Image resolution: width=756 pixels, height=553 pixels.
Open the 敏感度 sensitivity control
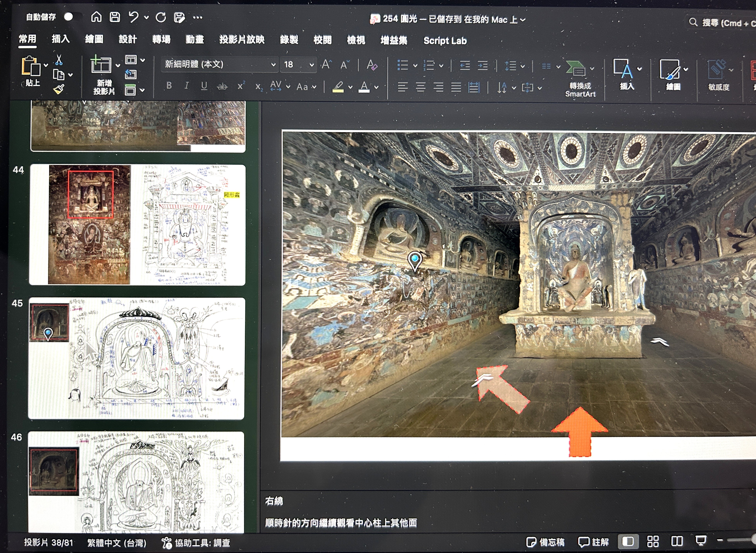pos(719,75)
